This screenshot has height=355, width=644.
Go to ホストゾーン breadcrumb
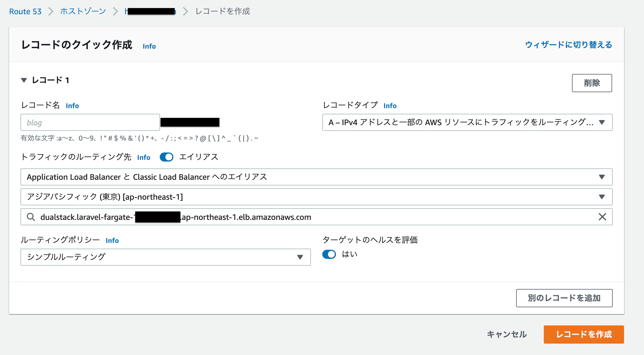pos(83,11)
